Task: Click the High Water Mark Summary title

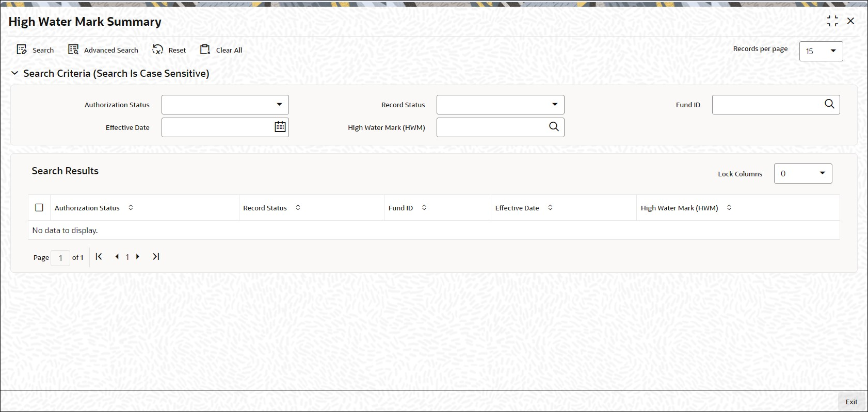Action: point(85,22)
